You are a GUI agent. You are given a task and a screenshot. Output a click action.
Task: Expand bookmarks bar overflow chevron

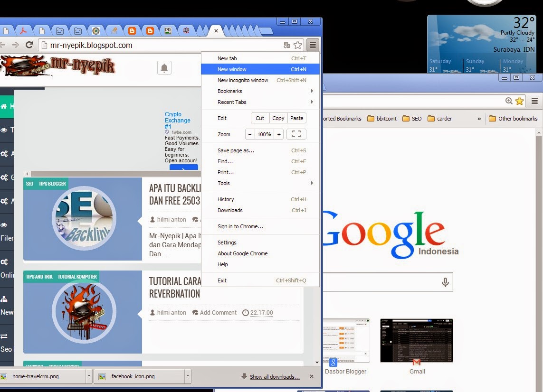tap(479, 119)
